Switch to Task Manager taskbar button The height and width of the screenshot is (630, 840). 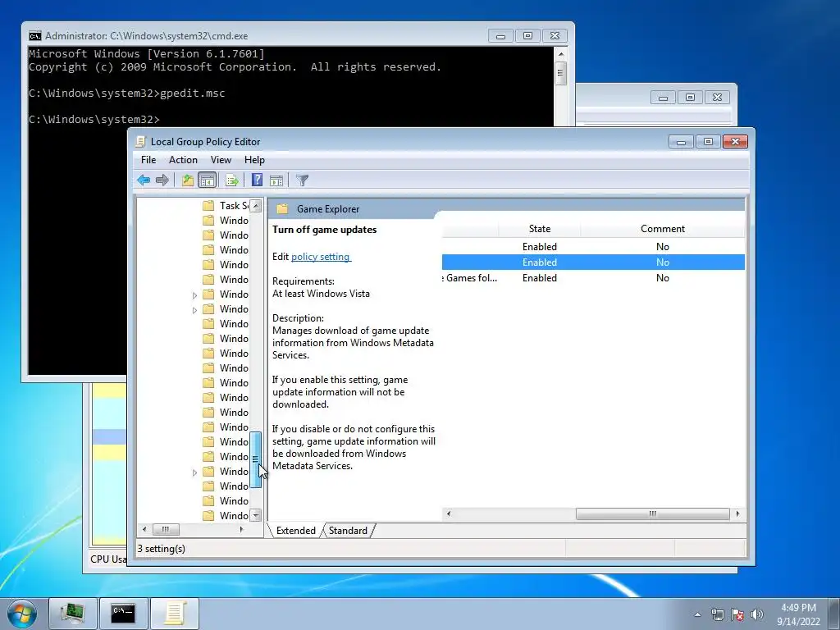pyautogui.click(x=73, y=614)
